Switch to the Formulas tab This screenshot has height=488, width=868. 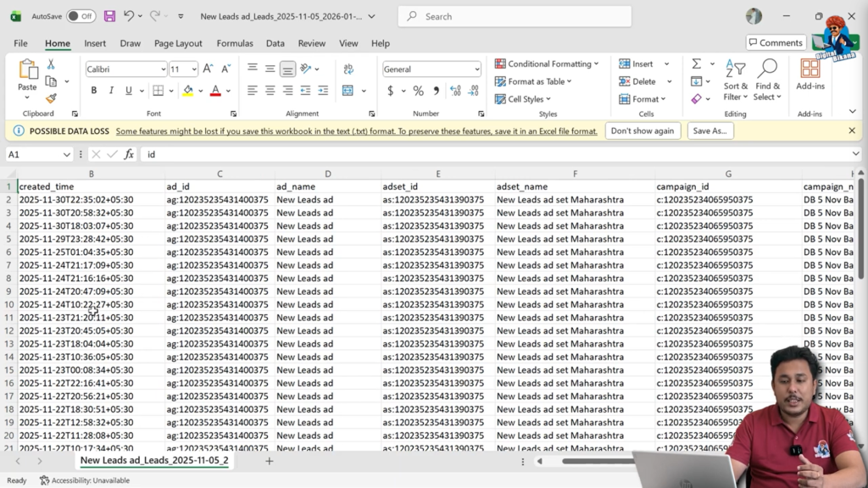pyautogui.click(x=235, y=43)
